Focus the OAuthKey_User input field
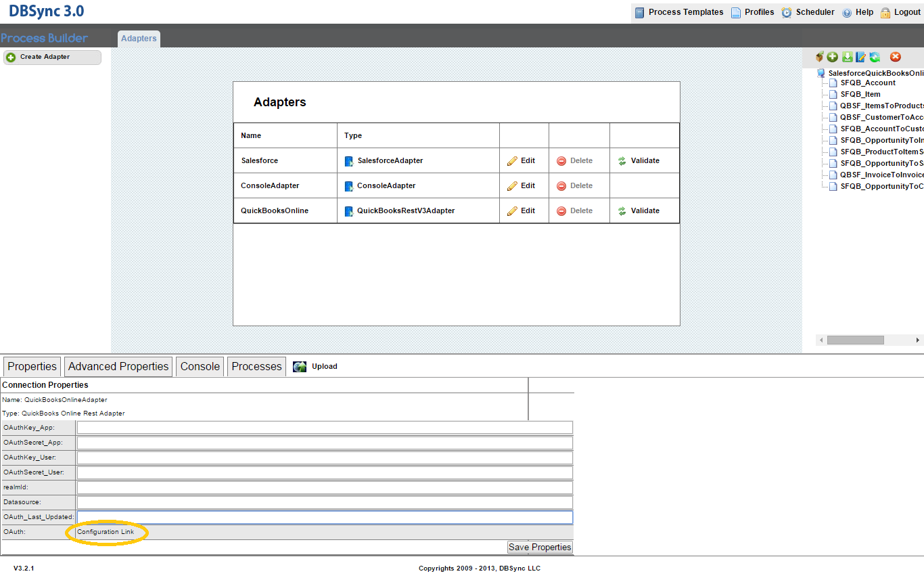Image resolution: width=924 pixels, height=580 pixels. point(325,458)
